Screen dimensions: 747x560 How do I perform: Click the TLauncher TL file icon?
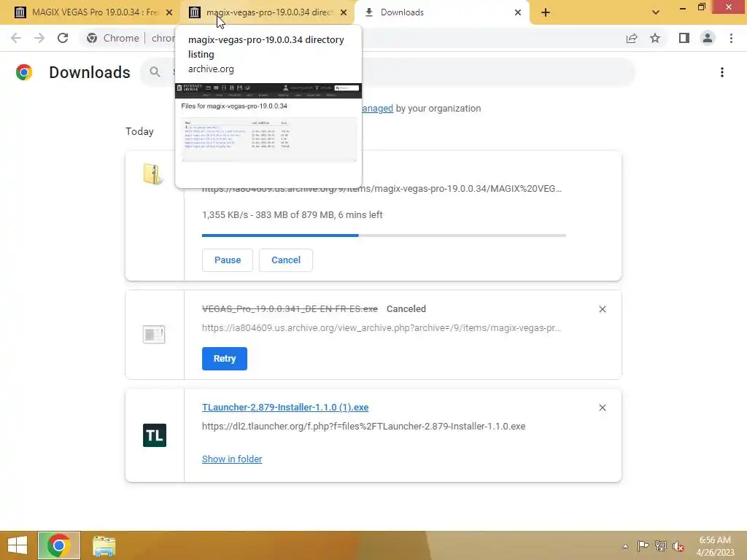point(155,435)
